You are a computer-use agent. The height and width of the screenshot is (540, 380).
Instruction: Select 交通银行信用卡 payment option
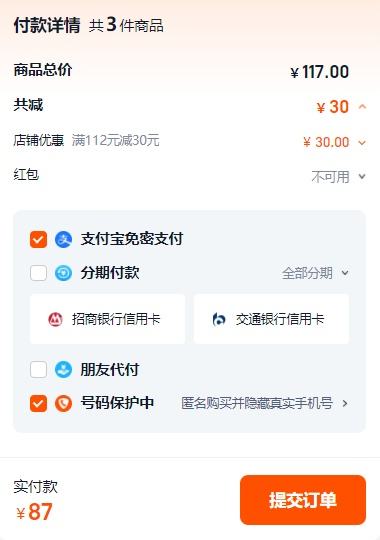tap(271, 319)
